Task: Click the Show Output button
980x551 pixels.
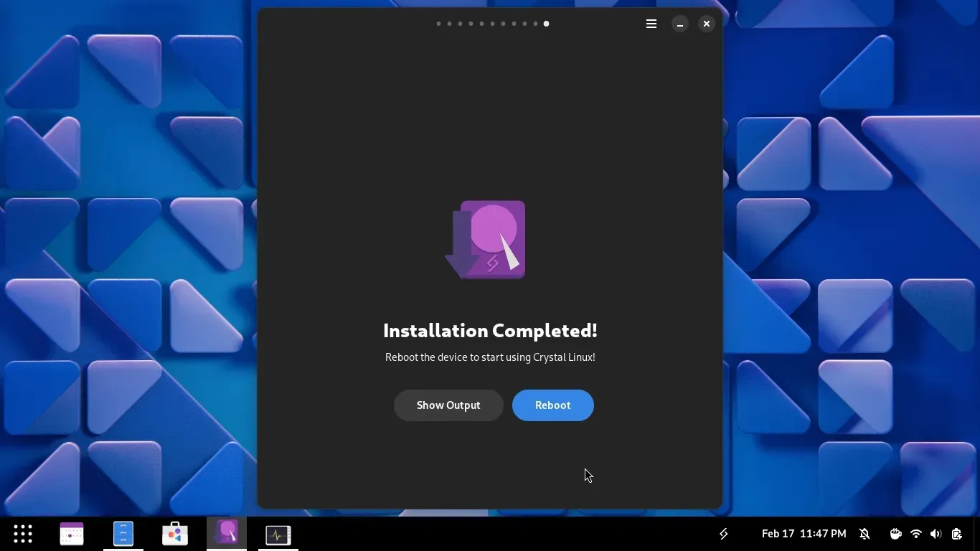Action: point(448,405)
